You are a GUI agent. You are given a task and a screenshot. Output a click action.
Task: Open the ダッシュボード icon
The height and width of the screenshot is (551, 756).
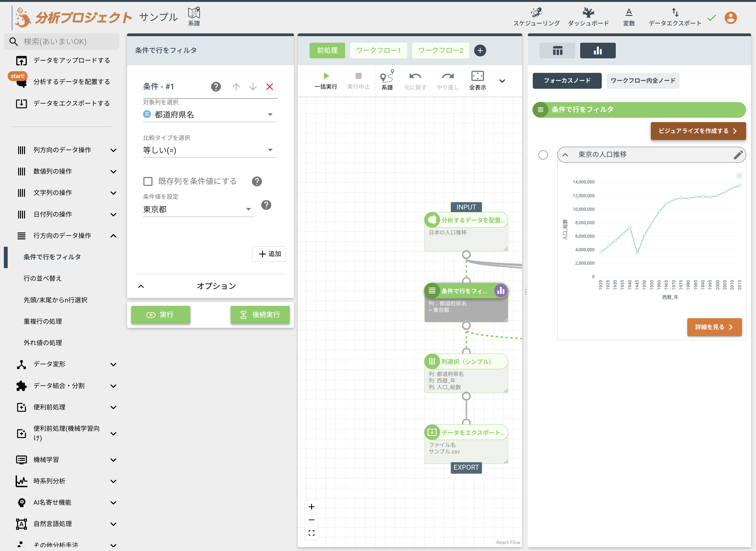click(588, 17)
